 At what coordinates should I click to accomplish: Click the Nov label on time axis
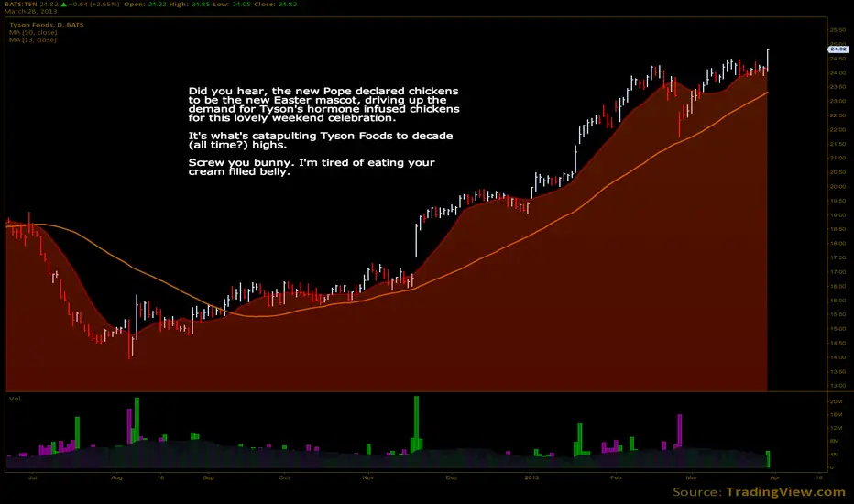coord(368,477)
